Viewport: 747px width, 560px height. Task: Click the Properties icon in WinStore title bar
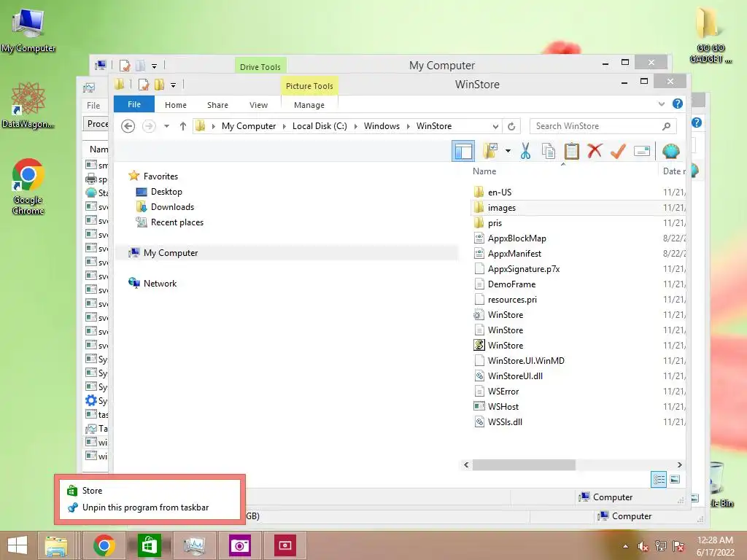(144, 85)
